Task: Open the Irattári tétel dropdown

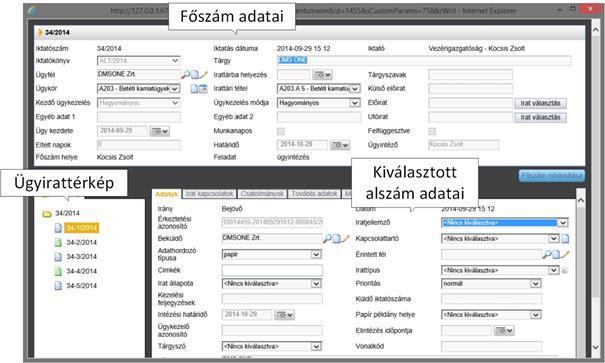Action: coord(355,89)
